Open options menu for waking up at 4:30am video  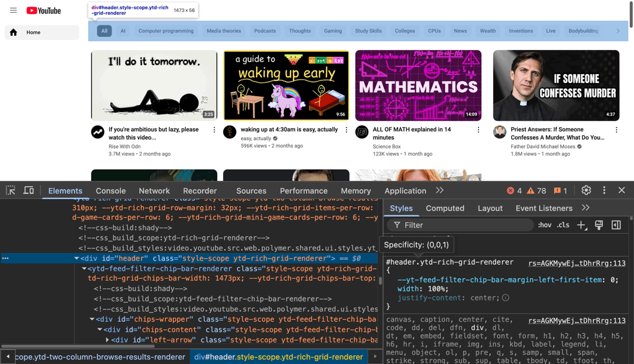(346, 130)
